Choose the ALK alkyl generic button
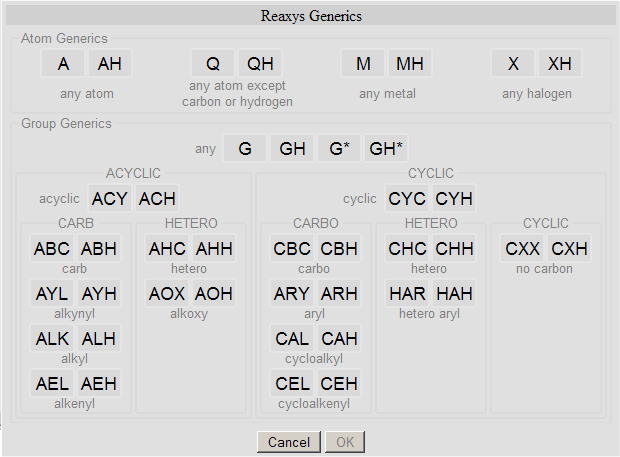This screenshot has height=457, width=620. click(52, 339)
